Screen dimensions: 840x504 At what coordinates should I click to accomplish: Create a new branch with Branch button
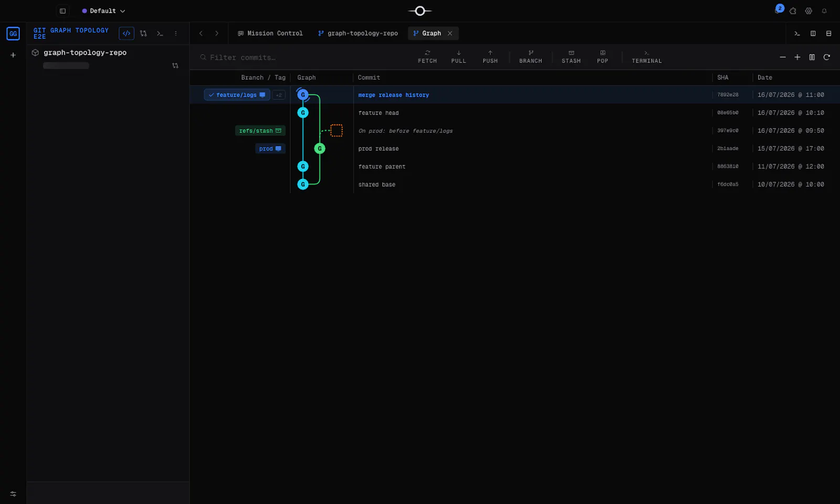click(530, 57)
